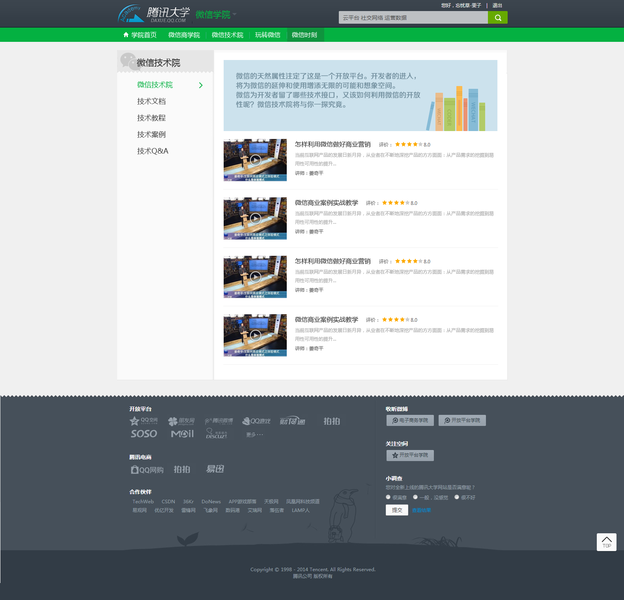Click the star rating of the fourth course

point(396,319)
